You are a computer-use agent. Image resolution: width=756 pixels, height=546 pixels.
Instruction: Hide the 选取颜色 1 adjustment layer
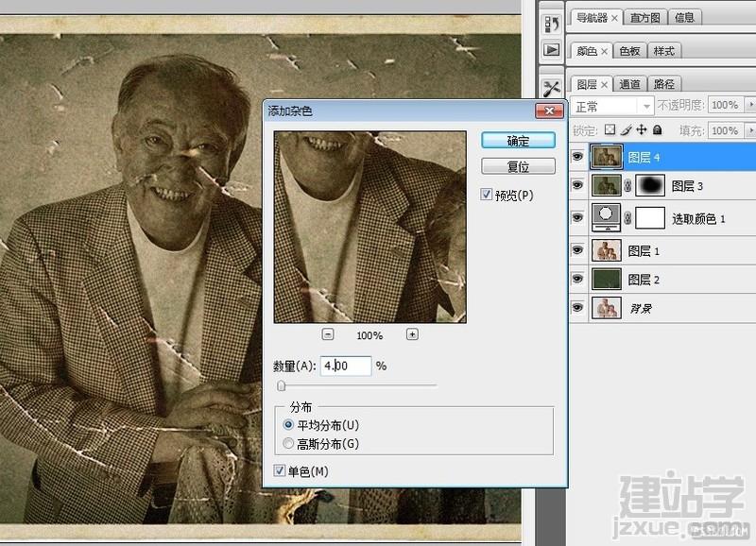pos(577,218)
